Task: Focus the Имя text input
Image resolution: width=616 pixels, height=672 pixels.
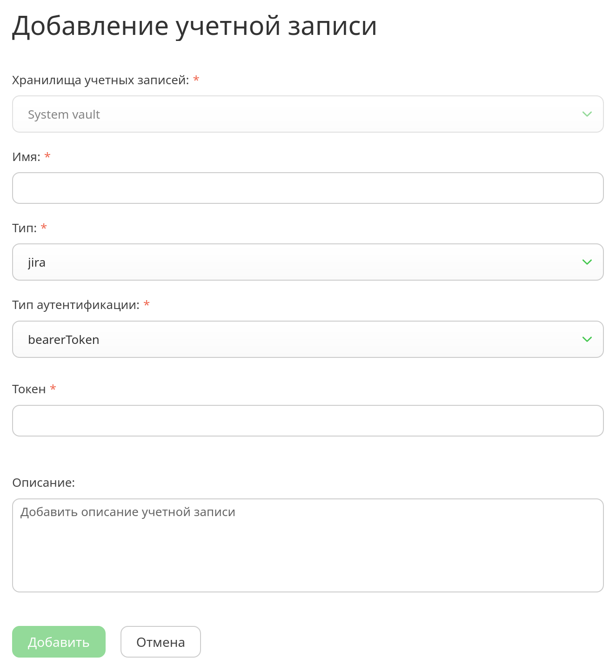Action: point(308,188)
